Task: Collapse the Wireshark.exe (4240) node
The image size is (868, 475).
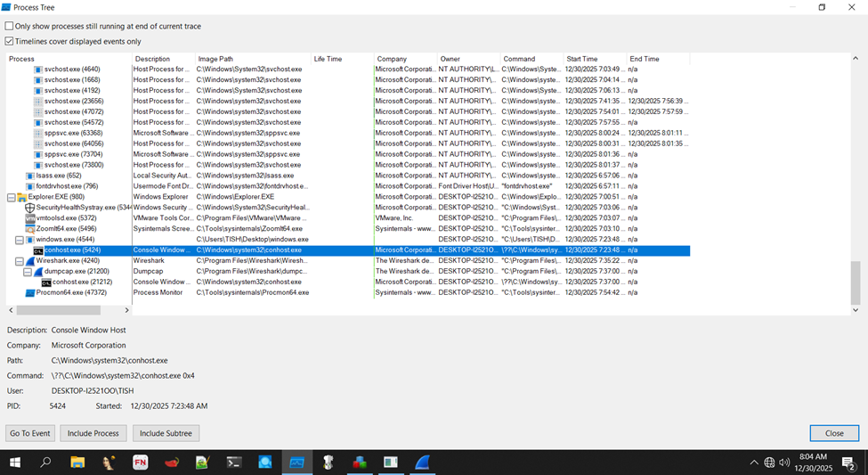Action: tap(20, 261)
